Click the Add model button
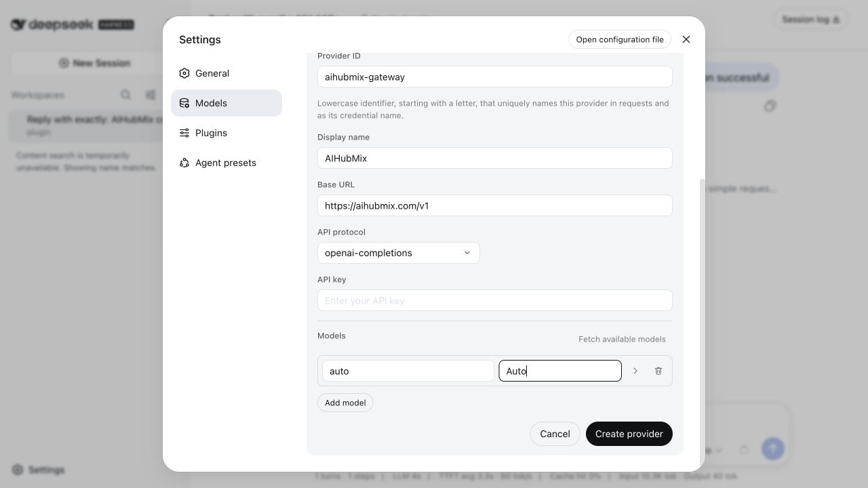 pyautogui.click(x=345, y=403)
